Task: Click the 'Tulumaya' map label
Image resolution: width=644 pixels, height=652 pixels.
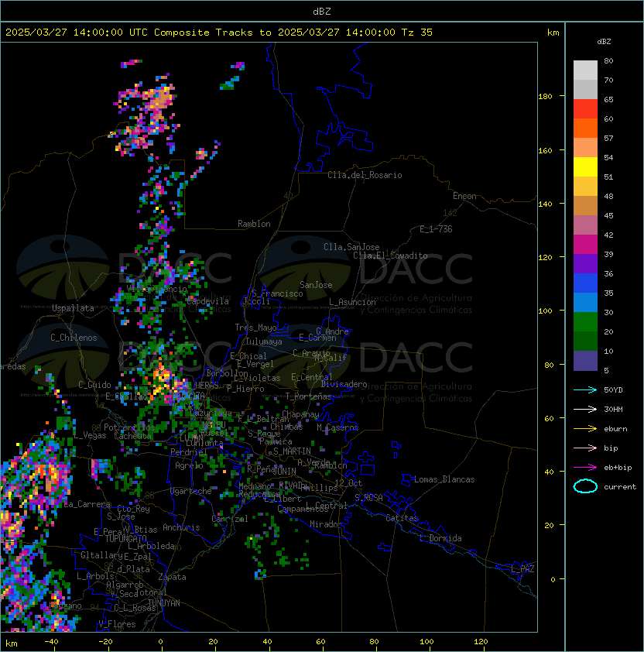Action: tap(264, 341)
